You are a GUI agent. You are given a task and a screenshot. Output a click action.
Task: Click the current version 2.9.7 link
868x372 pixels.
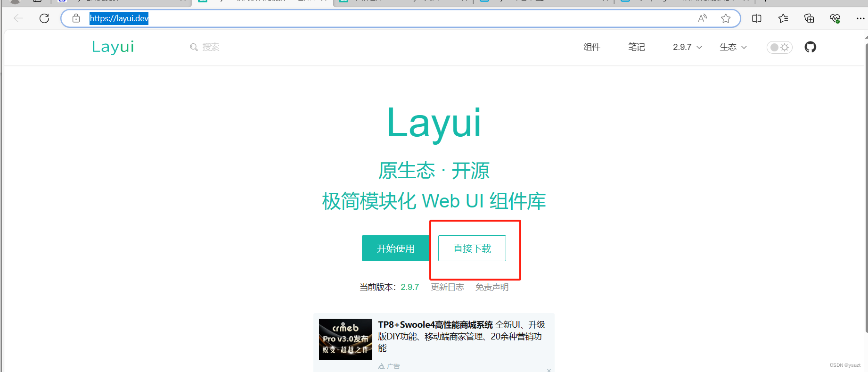[x=410, y=287]
